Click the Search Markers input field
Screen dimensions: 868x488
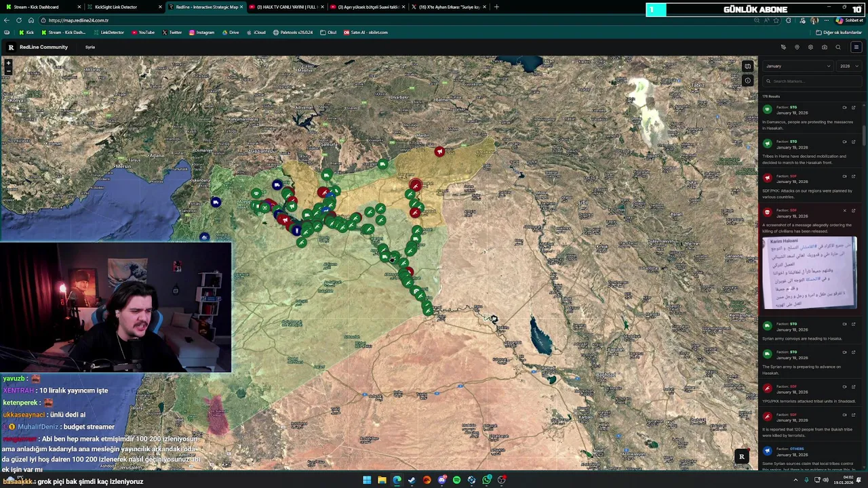(812, 81)
